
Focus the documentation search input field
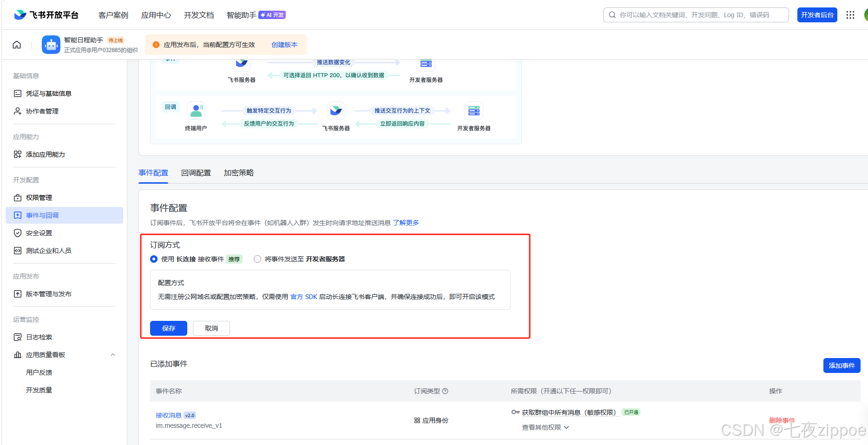696,15
